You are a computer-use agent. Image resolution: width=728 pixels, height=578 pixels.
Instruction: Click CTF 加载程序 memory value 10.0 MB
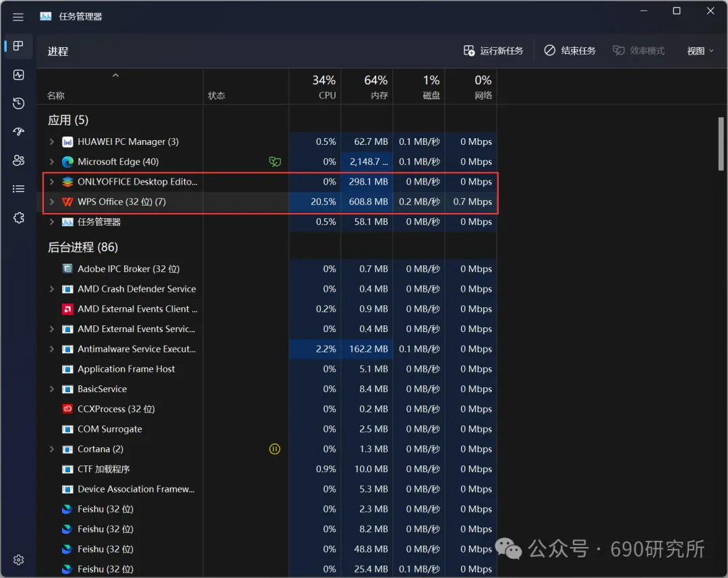click(x=371, y=469)
